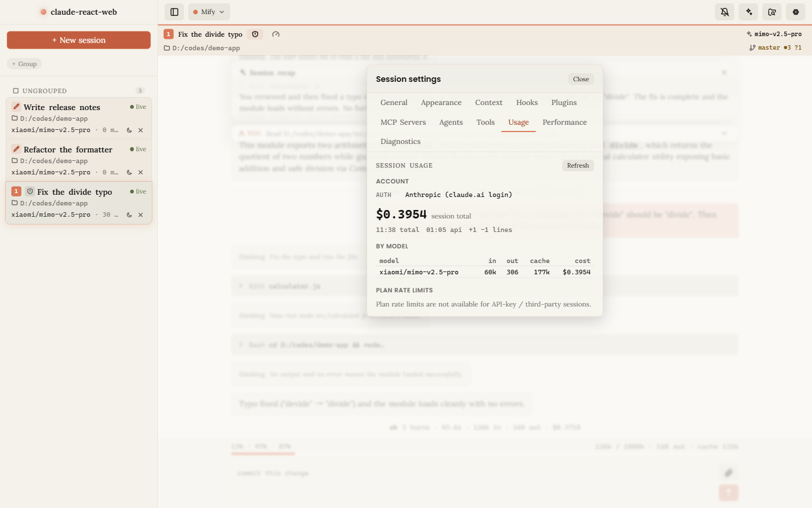Image resolution: width=812 pixels, height=508 pixels.
Task: Open the Refactor the formatter session
Action: point(79,160)
